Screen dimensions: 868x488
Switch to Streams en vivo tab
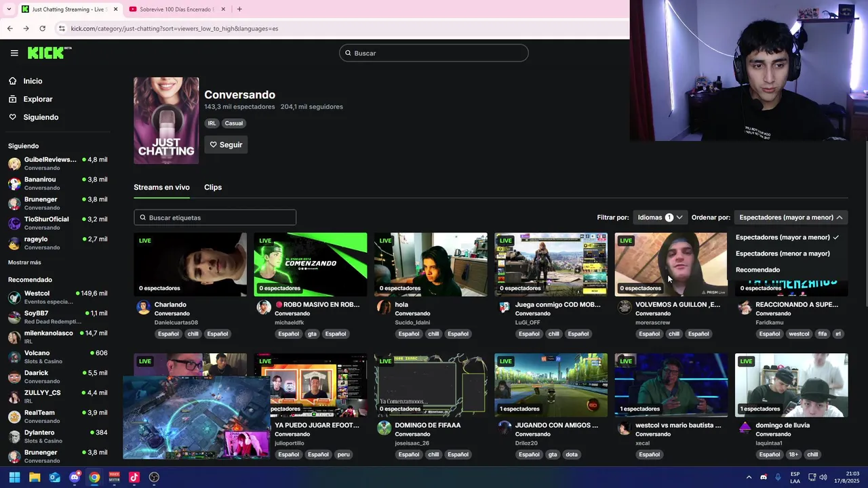click(161, 187)
